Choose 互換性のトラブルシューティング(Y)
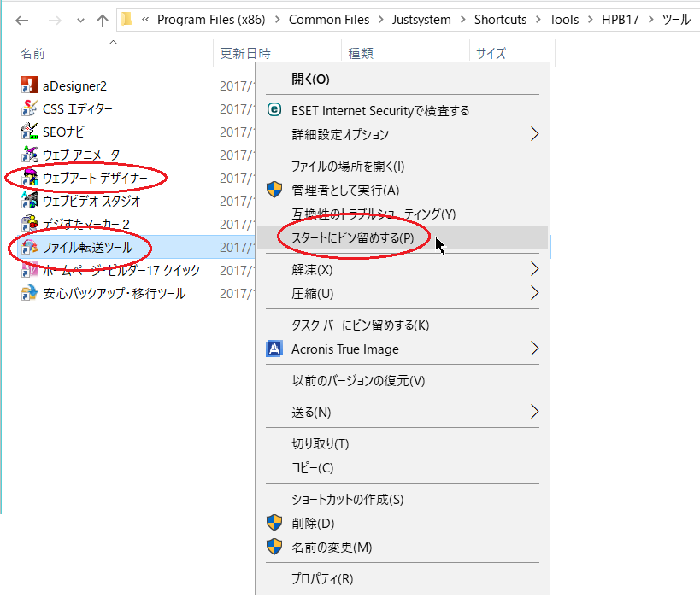This screenshot has width=700, height=598. click(x=403, y=214)
